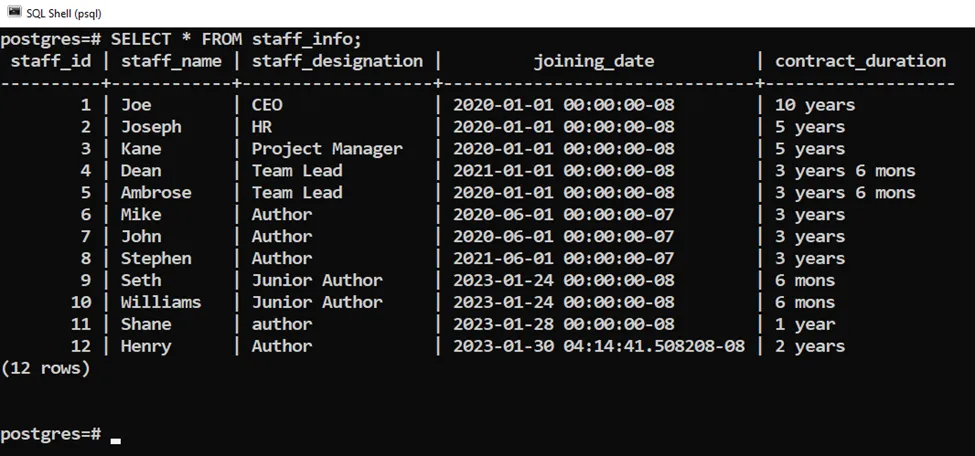Click the (12 rows) result count
Image resolution: width=975 pixels, height=456 pixels.
46,368
